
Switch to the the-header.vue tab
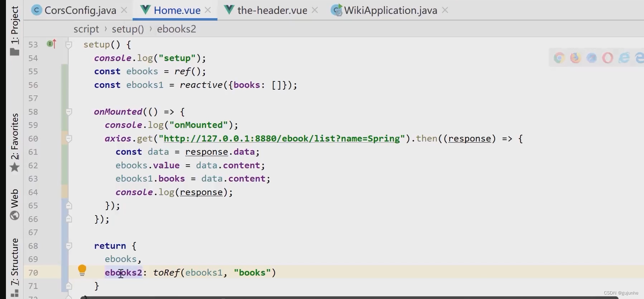coord(272,10)
